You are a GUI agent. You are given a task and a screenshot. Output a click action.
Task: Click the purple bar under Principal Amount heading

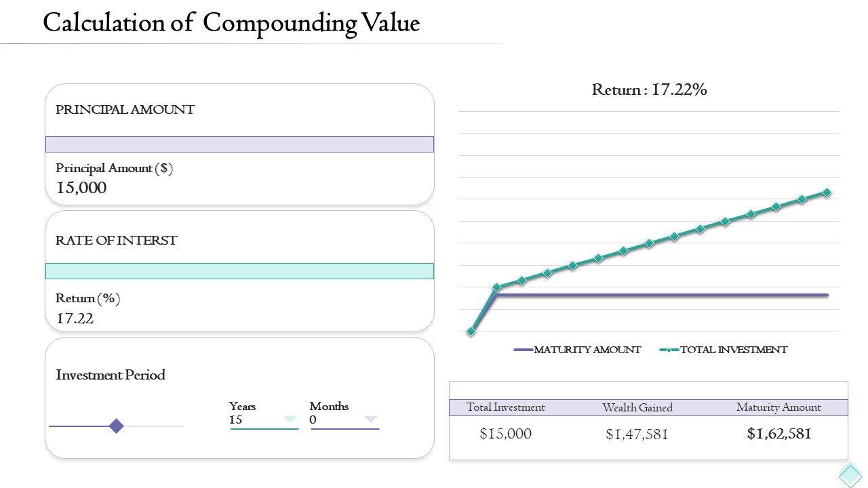(239, 144)
